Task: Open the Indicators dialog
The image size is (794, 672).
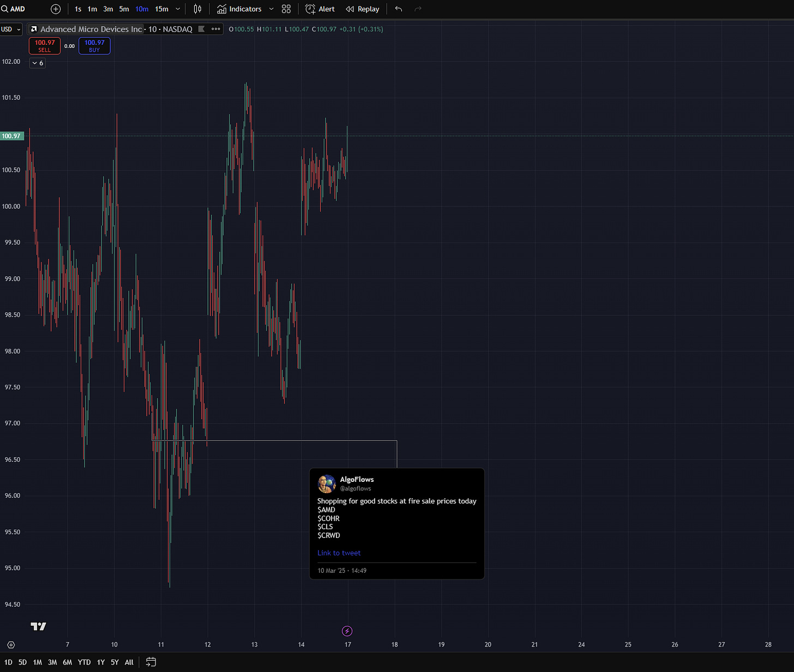Action: click(239, 9)
